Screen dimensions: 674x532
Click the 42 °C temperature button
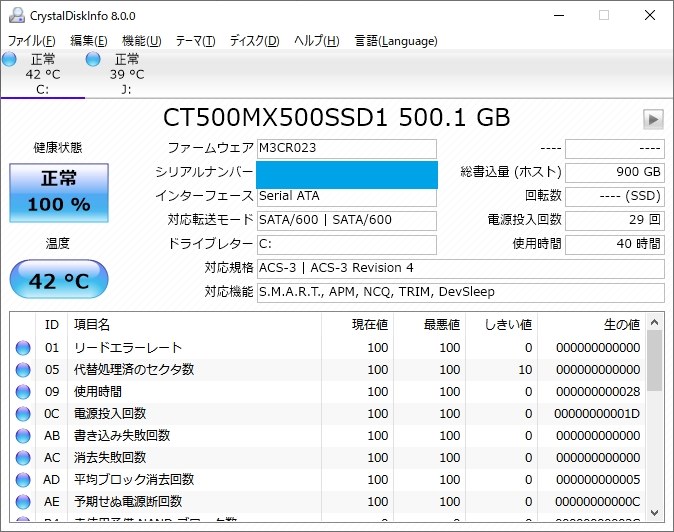click(59, 279)
